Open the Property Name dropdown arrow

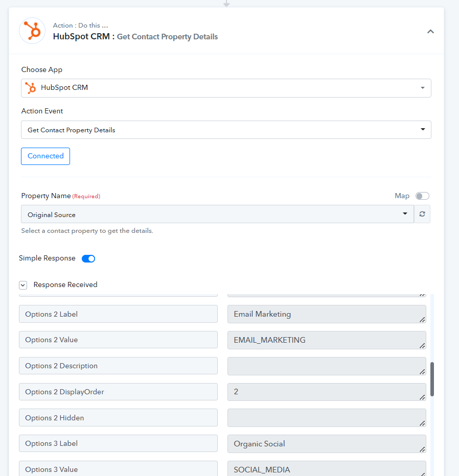[x=405, y=213]
